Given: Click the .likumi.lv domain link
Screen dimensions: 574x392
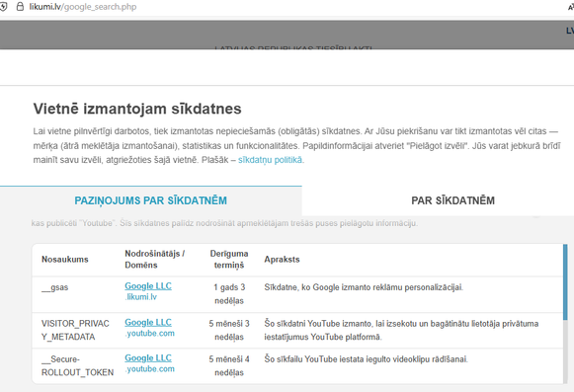Looking at the screenshot, I should click(x=141, y=297).
